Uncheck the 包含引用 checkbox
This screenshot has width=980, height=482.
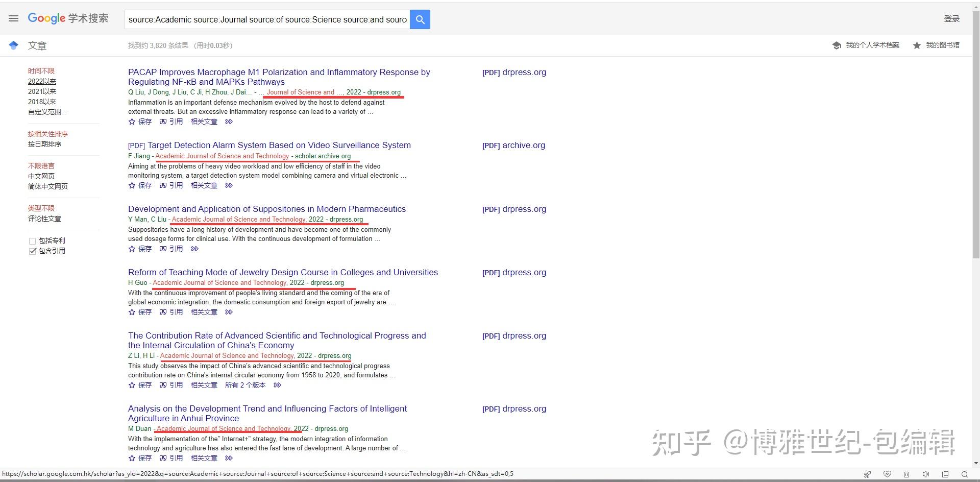pos(33,251)
